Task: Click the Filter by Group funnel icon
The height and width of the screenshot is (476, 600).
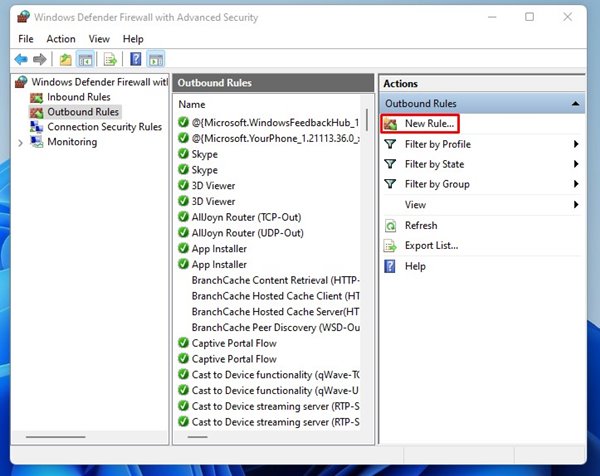Action: [x=390, y=184]
